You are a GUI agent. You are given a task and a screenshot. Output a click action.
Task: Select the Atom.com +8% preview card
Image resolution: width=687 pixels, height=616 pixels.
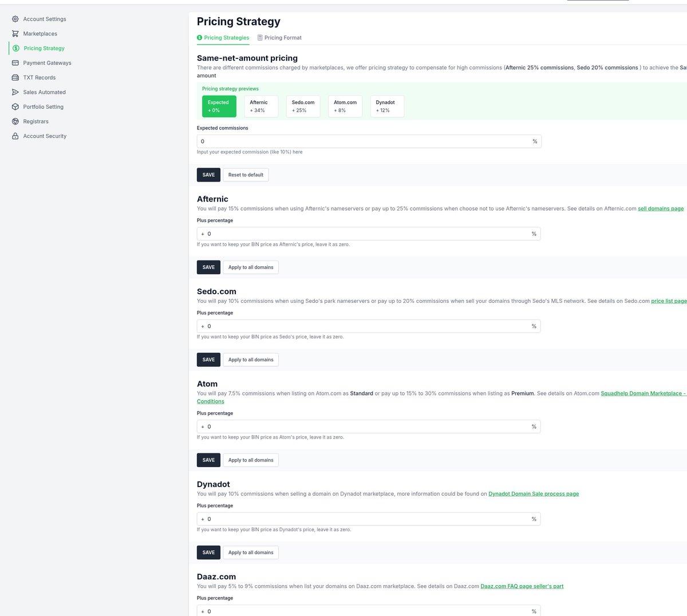pyautogui.click(x=345, y=106)
